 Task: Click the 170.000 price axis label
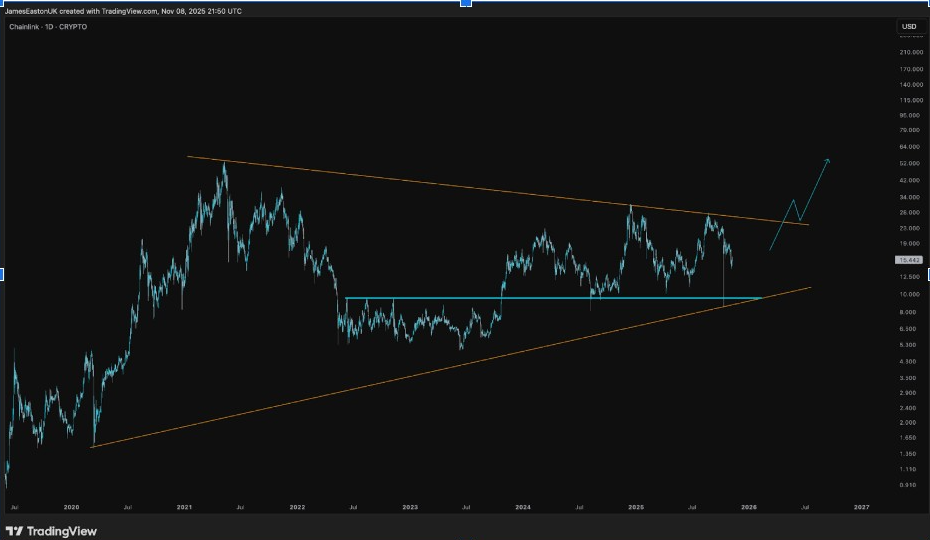point(911,69)
